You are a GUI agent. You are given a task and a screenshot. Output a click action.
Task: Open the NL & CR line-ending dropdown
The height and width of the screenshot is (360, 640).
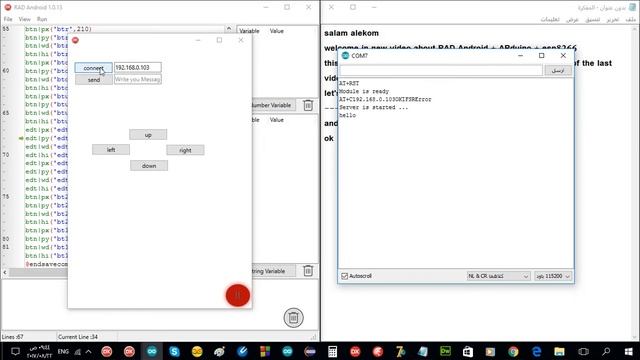click(x=498, y=276)
